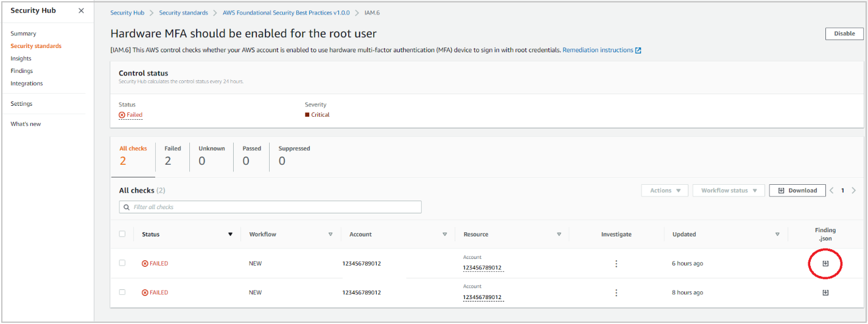Open Security standards in sidebar
The height and width of the screenshot is (324, 868).
point(36,46)
